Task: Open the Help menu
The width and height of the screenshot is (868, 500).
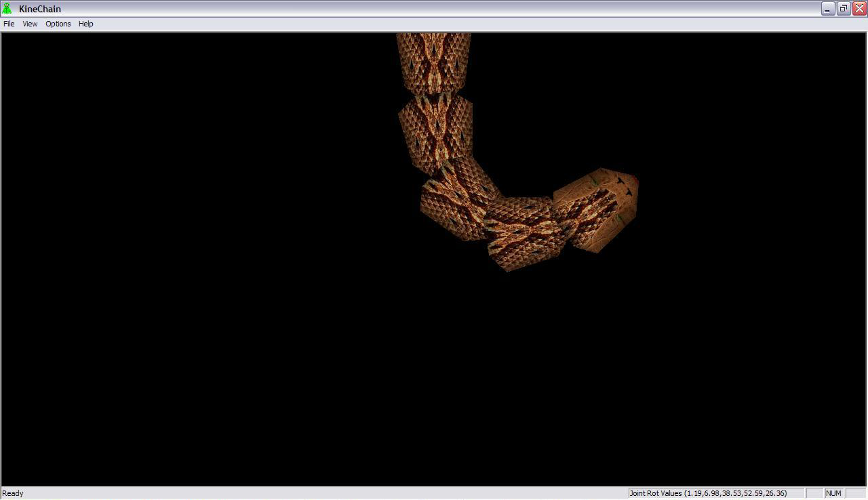Action: point(86,24)
